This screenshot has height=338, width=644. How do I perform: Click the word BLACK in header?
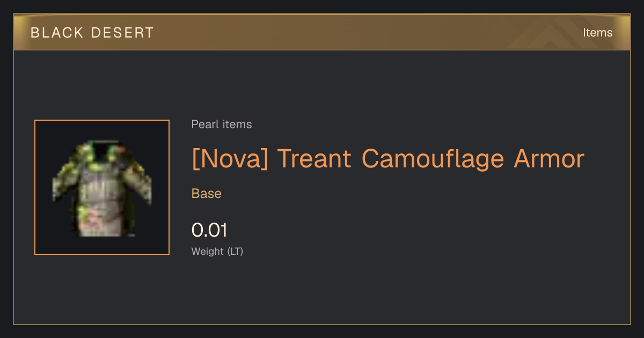57,33
